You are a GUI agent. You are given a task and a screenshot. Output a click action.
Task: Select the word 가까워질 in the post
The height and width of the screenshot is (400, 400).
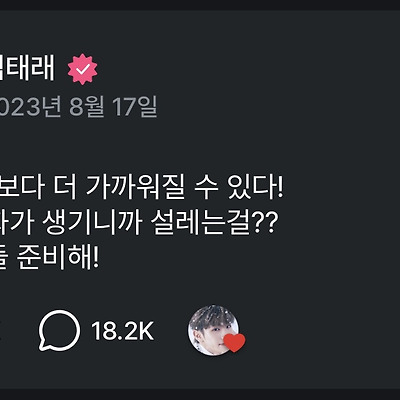pos(135,187)
